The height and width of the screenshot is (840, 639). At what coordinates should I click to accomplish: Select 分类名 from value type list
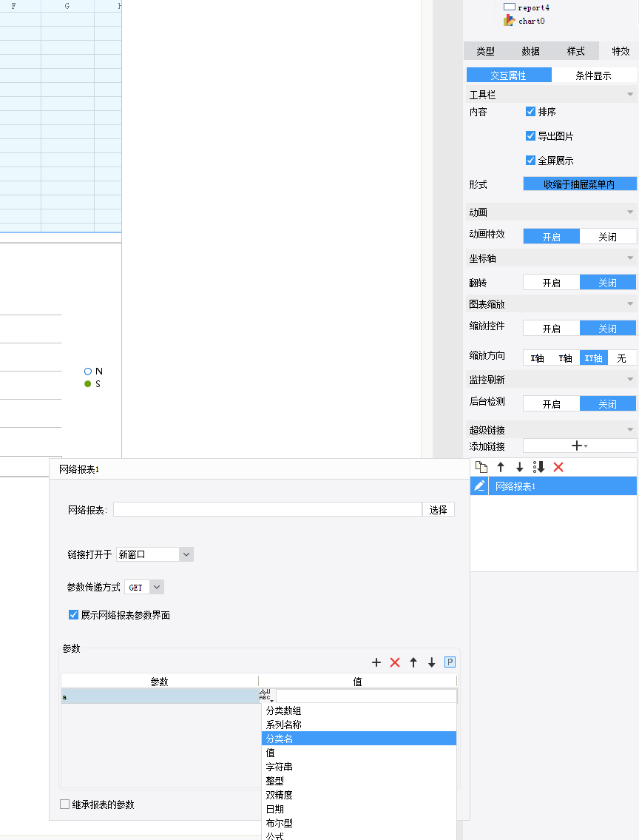click(359, 738)
